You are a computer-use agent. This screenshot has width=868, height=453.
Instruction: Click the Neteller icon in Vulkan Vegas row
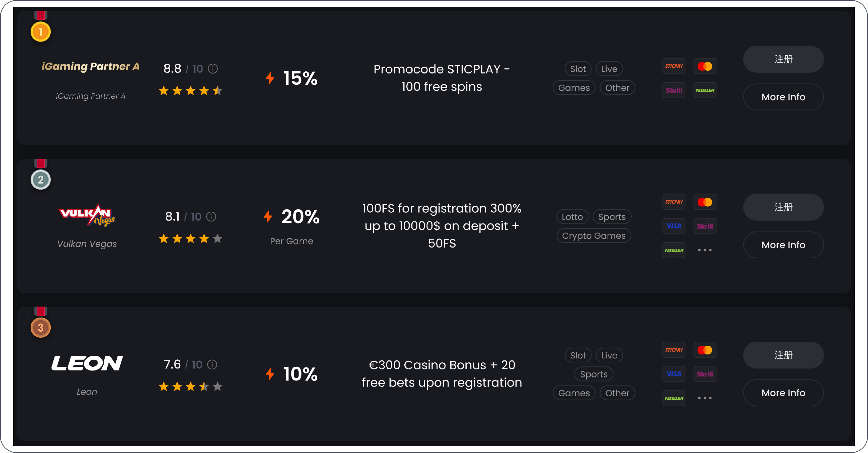click(674, 250)
